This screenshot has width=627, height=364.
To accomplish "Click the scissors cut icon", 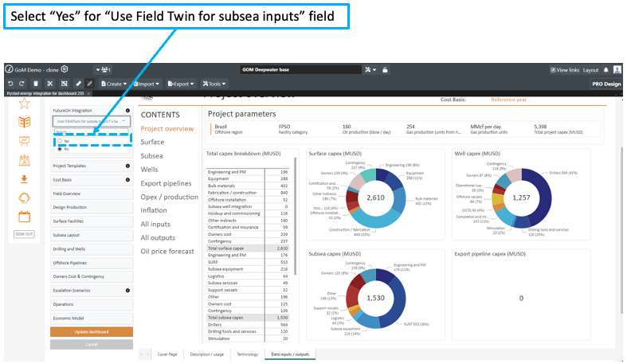I will click(50, 84).
